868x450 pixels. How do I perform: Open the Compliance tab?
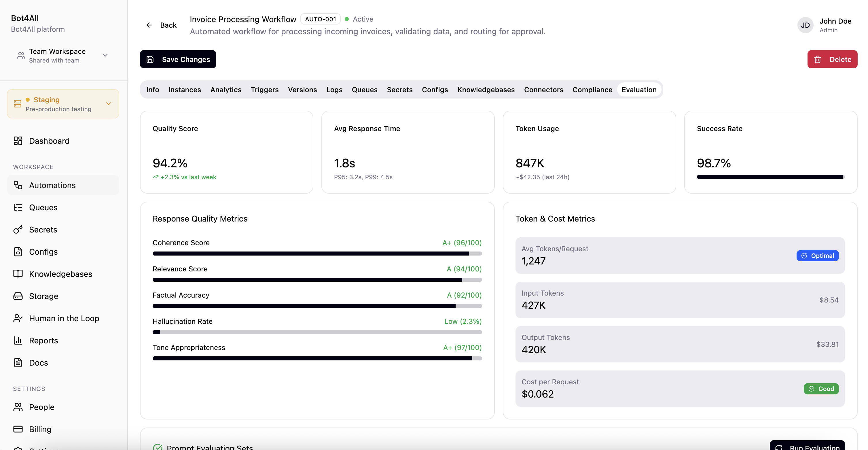(592, 90)
